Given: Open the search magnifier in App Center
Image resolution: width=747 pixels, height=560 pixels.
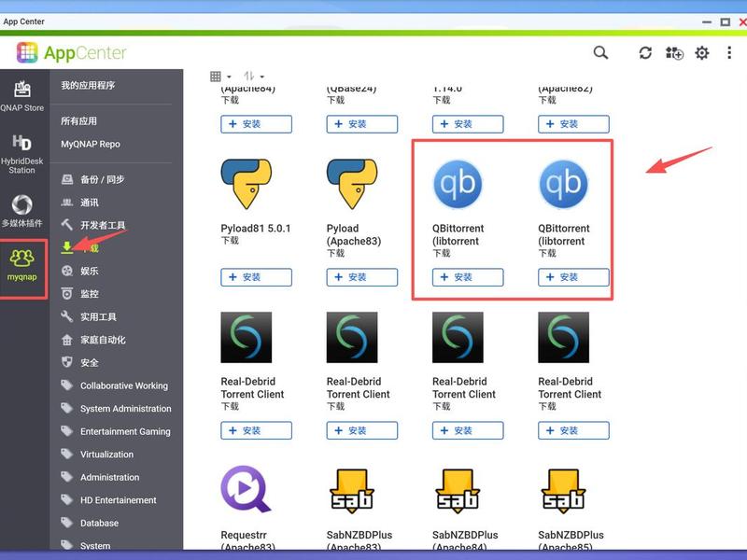Looking at the screenshot, I should 600,52.
